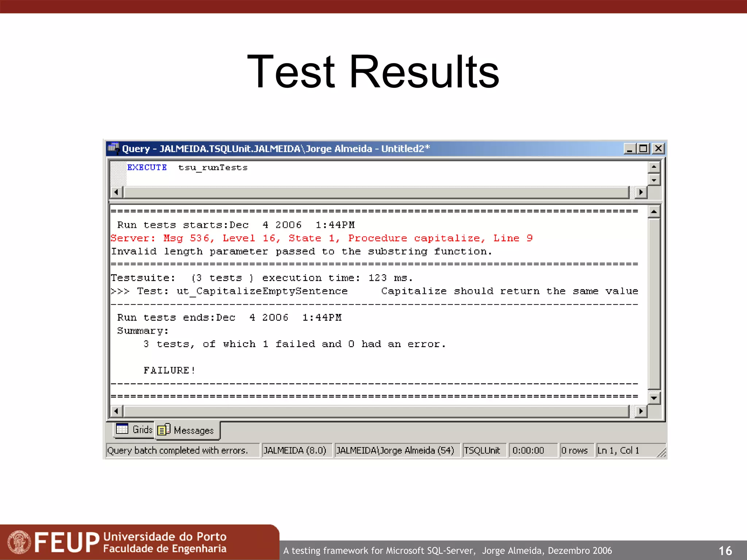Click the results pane vertical scrollbar thumb
Screen dimensions: 747x560
click(654, 304)
